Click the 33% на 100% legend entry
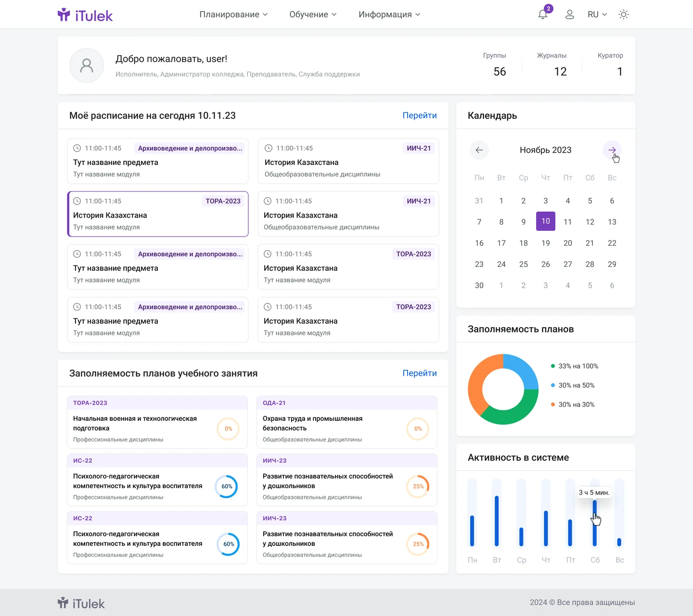693x616 pixels. click(575, 366)
